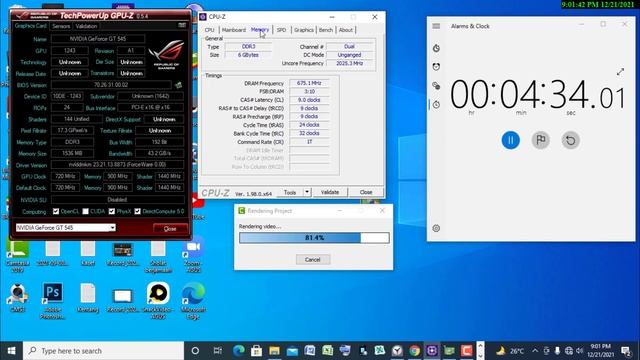
Task: Select the Stopwatch section in Alarms & Clock
Action: click(436, 104)
